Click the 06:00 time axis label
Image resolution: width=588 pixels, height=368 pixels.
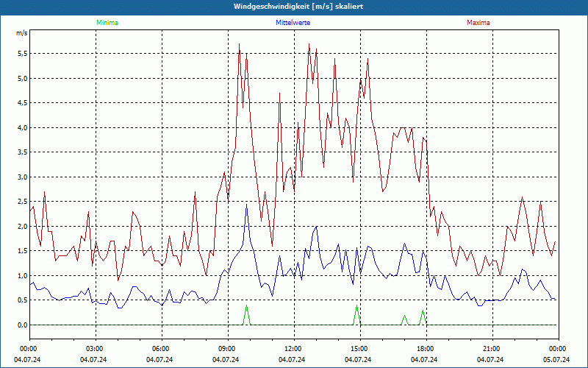(x=162, y=349)
